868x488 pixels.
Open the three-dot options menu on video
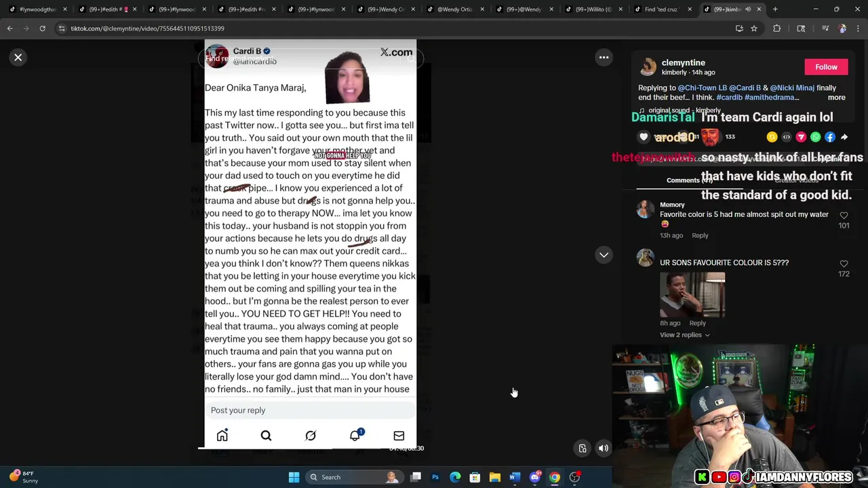click(x=604, y=58)
